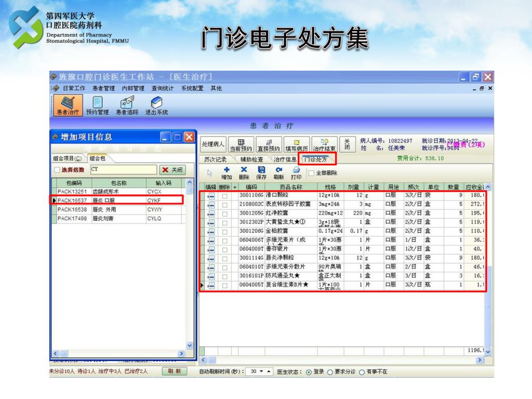Click edit icon for 防风通圣丸 row
Screen dimensions: 532x399
211,276
